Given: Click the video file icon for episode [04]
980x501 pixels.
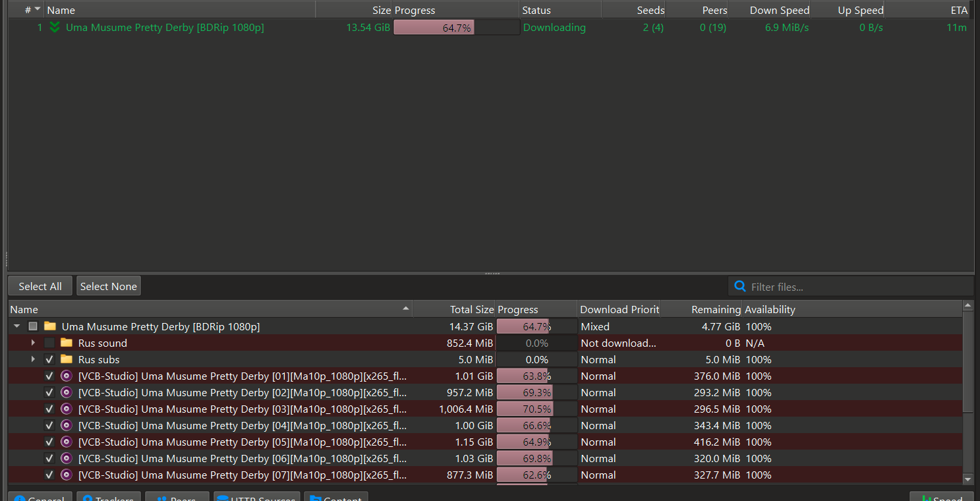Looking at the screenshot, I should (66, 425).
